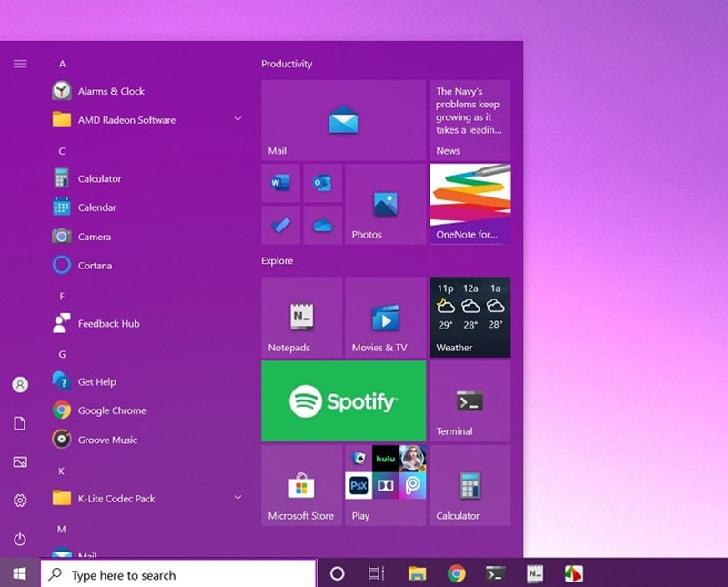Open the Movies & TV tile

pos(385,318)
